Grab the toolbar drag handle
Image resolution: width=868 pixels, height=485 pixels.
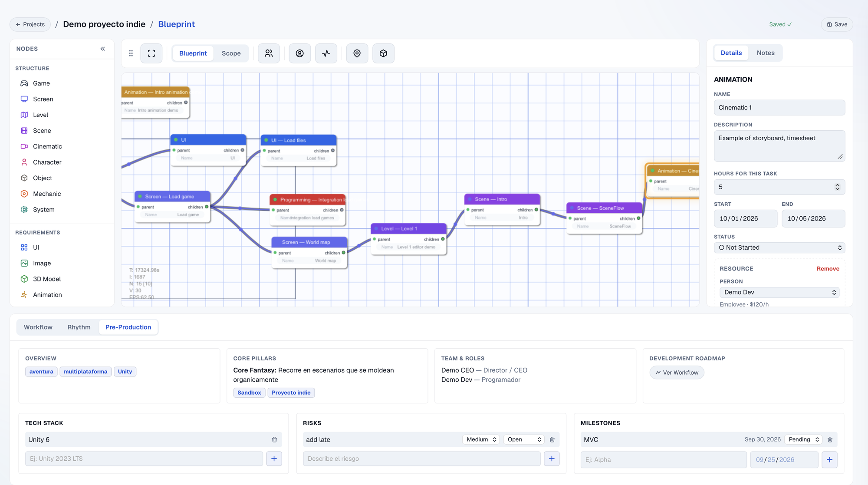pyautogui.click(x=131, y=53)
